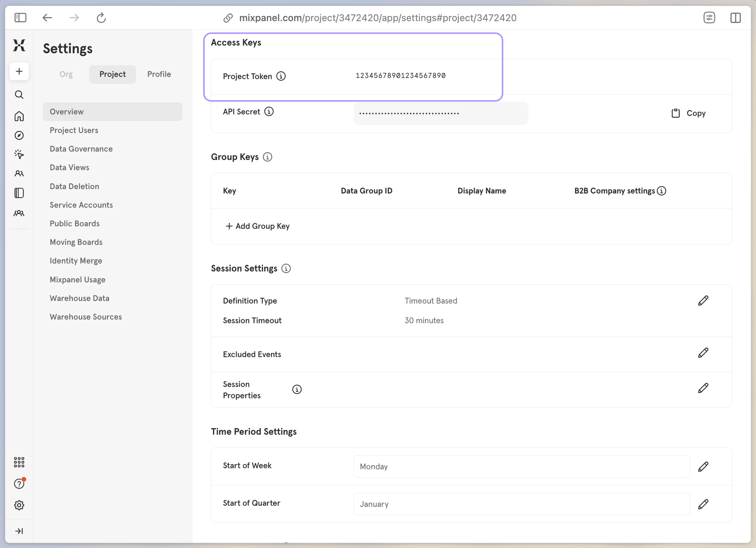This screenshot has width=756, height=548.
Task: Click the help question mark icon
Action: pos(19,484)
